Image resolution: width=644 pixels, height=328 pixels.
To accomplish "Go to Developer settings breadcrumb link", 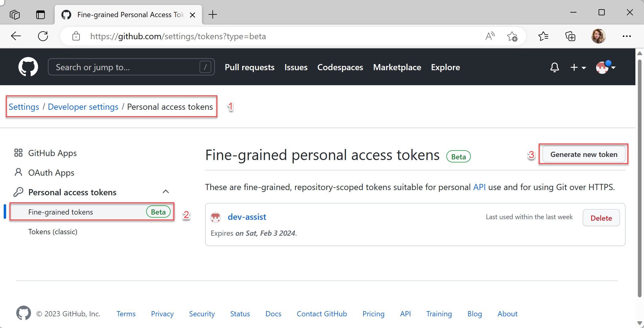I will pyautogui.click(x=83, y=107).
